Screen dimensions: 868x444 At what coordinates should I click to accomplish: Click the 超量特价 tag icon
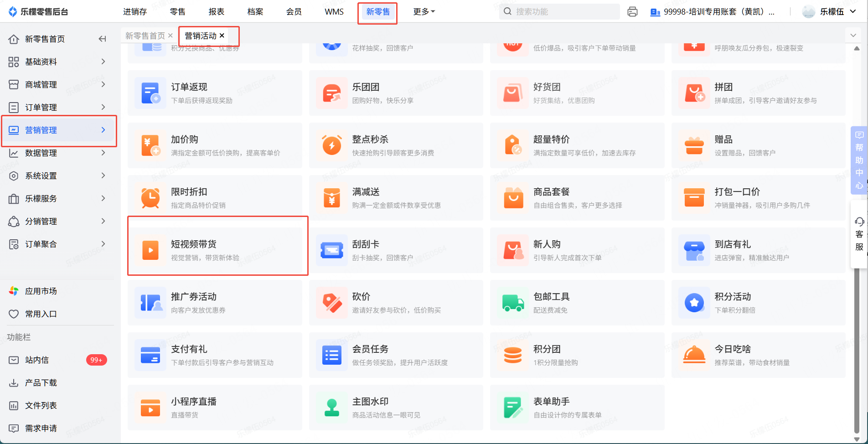coord(513,145)
